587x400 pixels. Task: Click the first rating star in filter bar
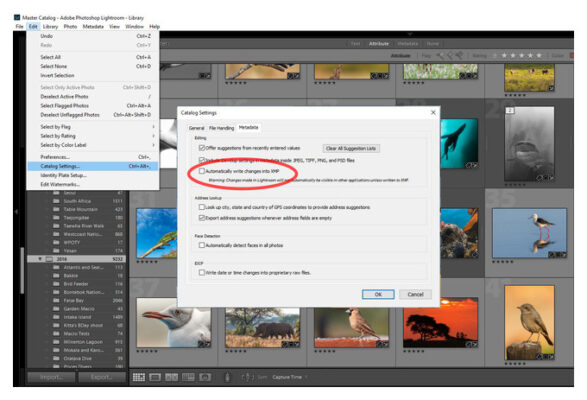tap(504, 55)
